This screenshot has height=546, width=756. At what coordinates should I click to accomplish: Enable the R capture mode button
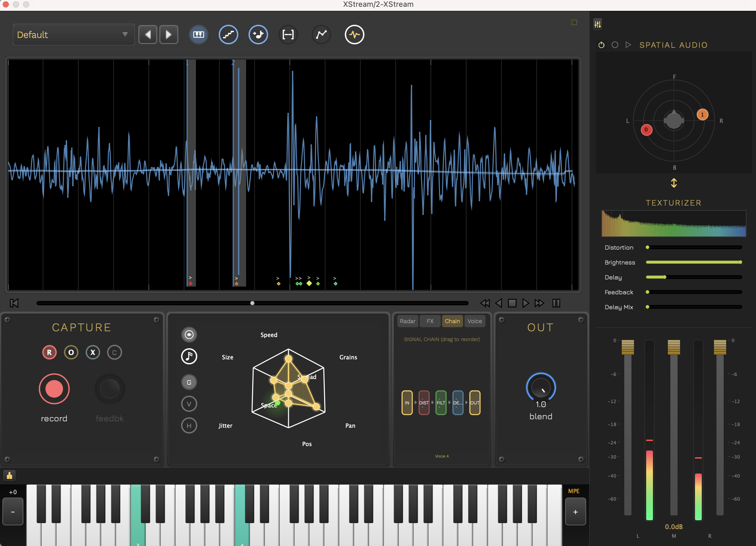click(x=49, y=352)
